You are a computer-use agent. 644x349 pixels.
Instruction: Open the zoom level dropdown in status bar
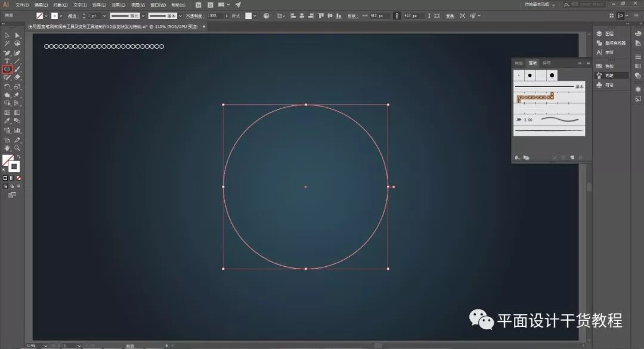click(45, 345)
